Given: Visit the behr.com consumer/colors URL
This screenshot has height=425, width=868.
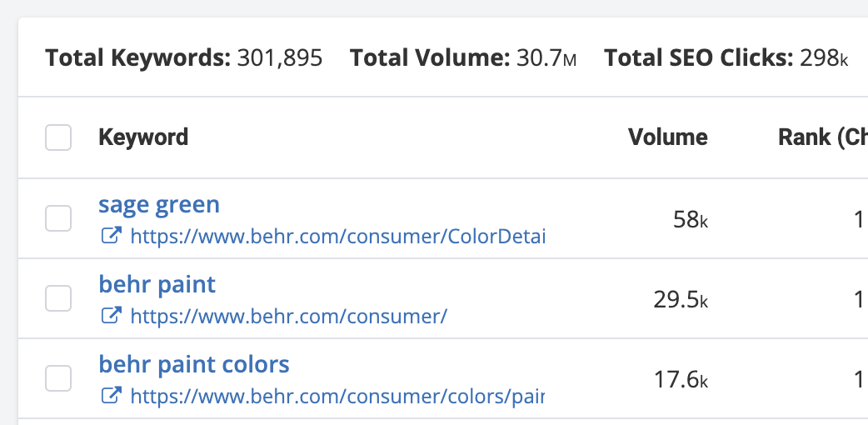Looking at the screenshot, I should click(x=337, y=396).
